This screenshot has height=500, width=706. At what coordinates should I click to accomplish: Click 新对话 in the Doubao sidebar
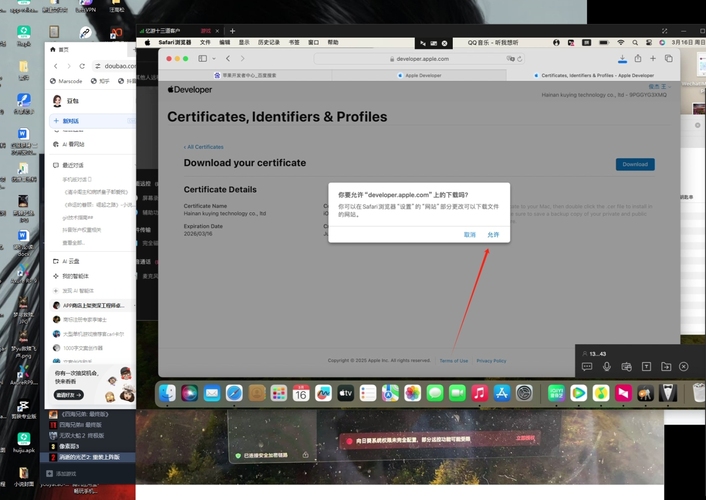(92, 121)
